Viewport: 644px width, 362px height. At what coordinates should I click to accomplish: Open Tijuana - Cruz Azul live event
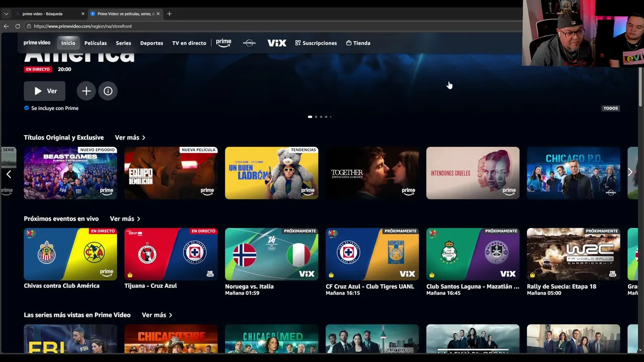click(171, 254)
